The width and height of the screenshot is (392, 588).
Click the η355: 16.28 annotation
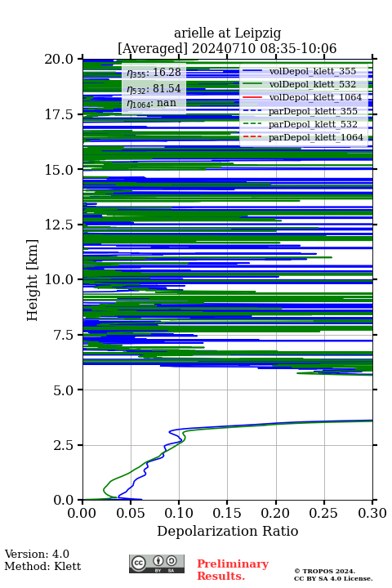point(154,73)
